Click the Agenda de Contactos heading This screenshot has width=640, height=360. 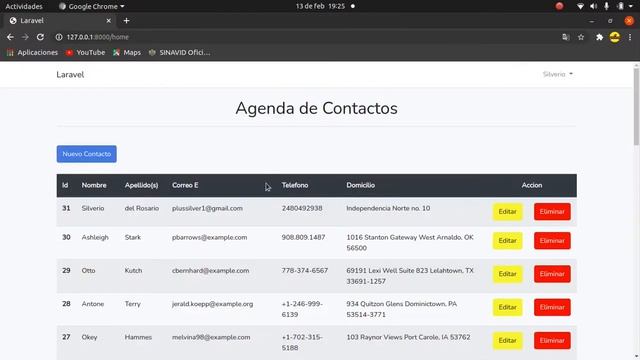[x=316, y=108]
